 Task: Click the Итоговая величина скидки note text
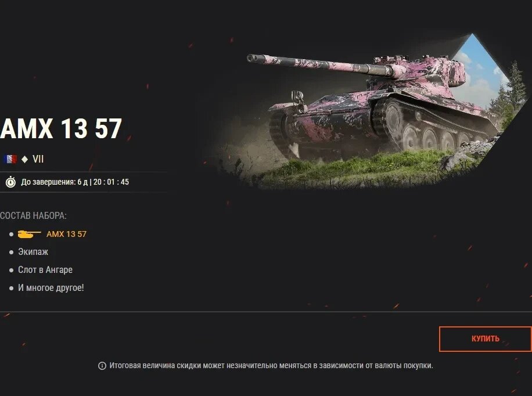271,366
